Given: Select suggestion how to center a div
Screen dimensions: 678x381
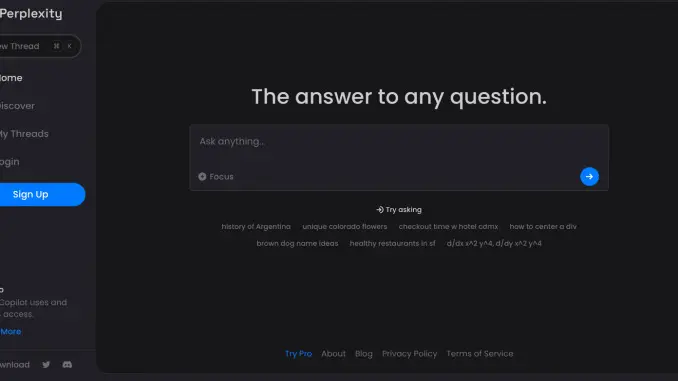Looking at the screenshot, I should [543, 227].
